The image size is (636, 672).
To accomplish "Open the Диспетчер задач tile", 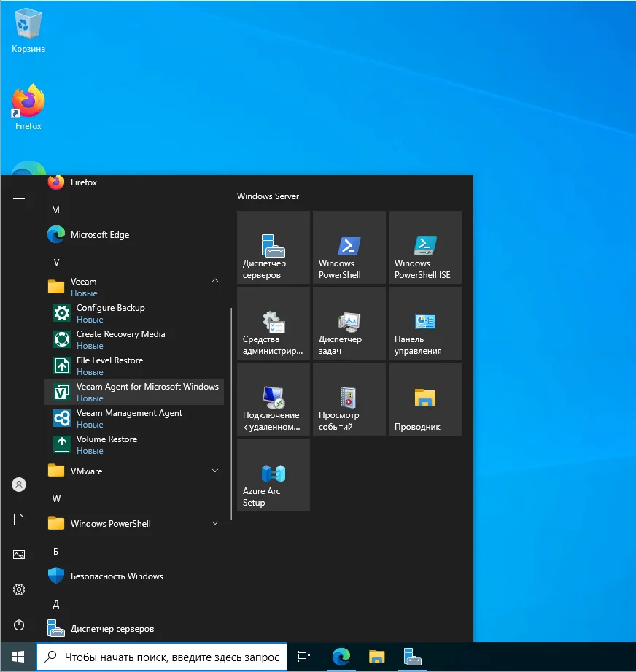I will click(349, 323).
